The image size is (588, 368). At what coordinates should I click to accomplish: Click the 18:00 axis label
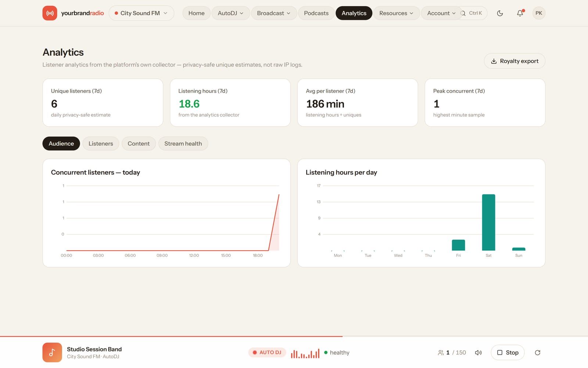(258, 255)
